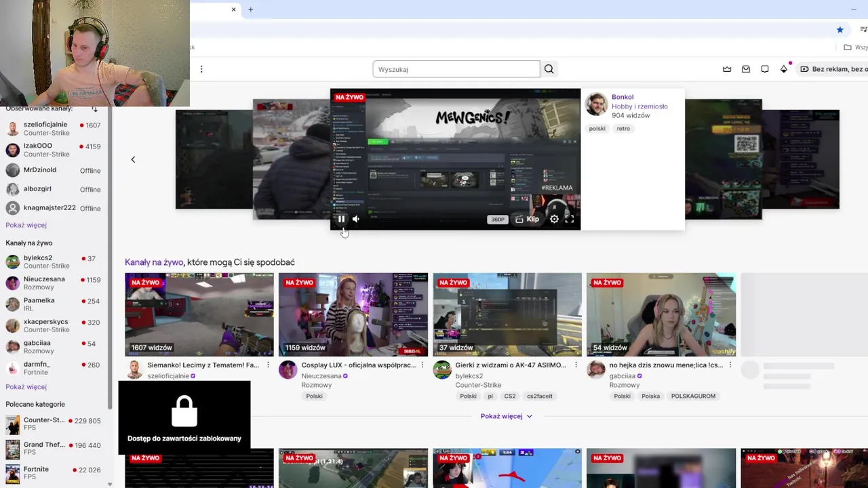Open options menu for Siemanko stream card
868x488 pixels.
[268, 365]
